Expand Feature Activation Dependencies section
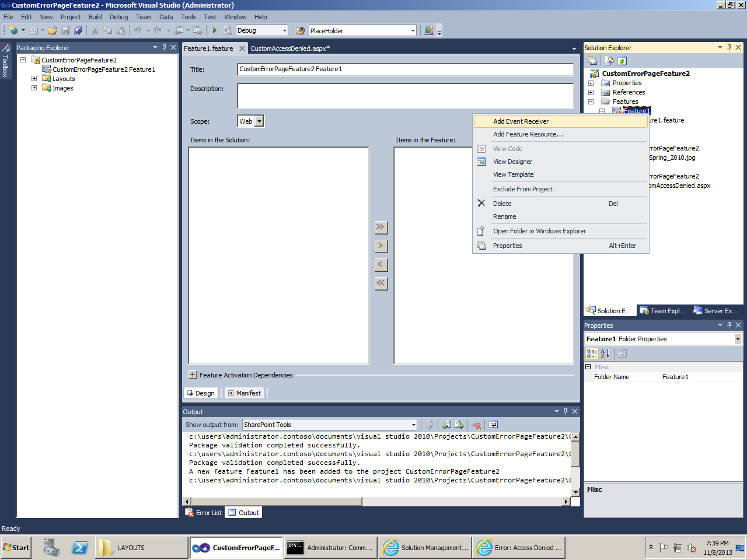Image resolution: width=747 pixels, height=560 pixels. 193,375
